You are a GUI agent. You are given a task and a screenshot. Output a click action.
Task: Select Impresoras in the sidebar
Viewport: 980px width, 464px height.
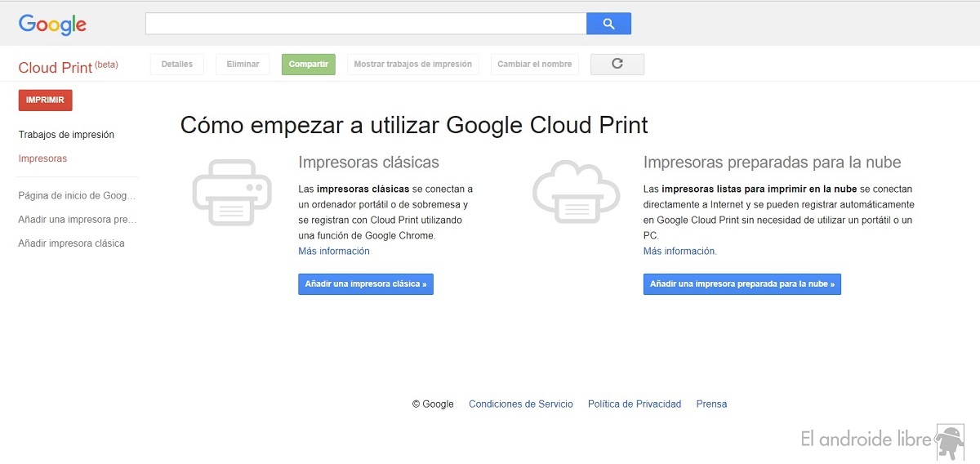tap(42, 158)
